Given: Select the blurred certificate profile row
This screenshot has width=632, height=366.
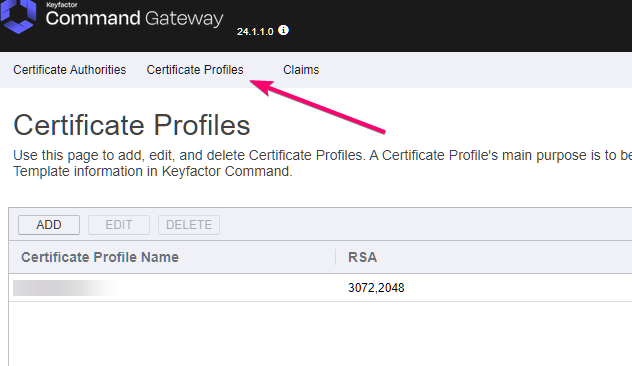Looking at the screenshot, I should point(320,288).
